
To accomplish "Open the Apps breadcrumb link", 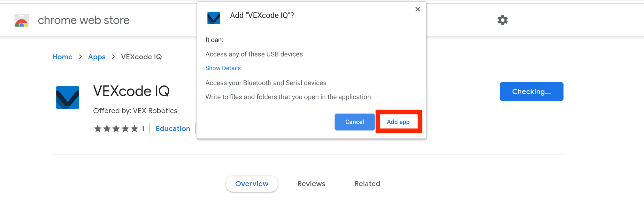I will coord(97,57).
